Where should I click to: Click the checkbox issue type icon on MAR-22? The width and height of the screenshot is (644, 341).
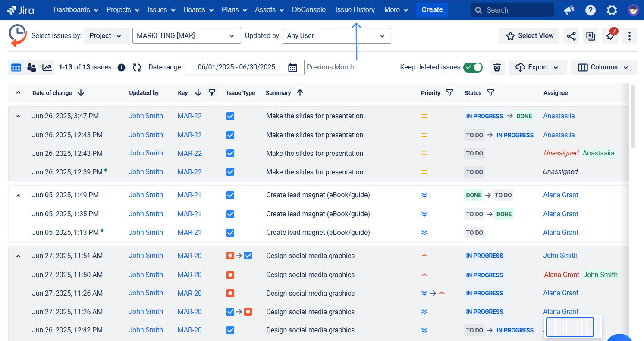tap(230, 116)
